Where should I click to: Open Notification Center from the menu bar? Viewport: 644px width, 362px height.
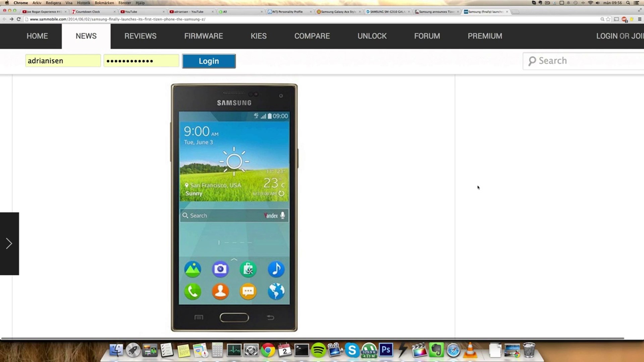(637, 3)
